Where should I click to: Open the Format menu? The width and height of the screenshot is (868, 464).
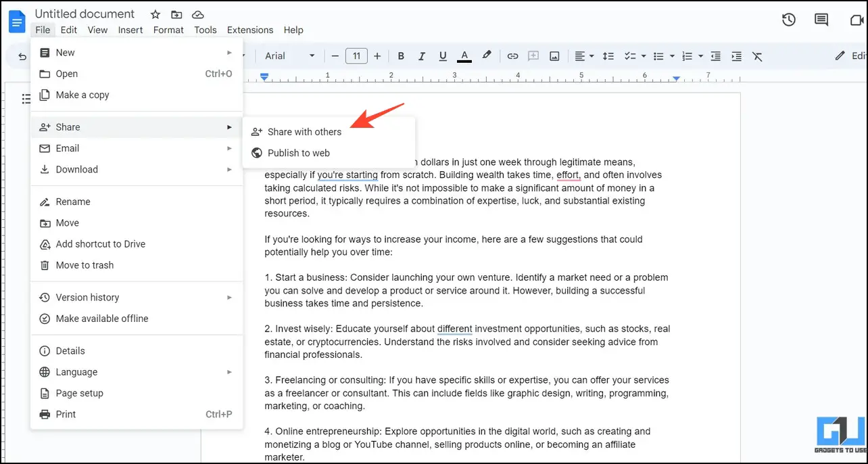pos(168,30)
